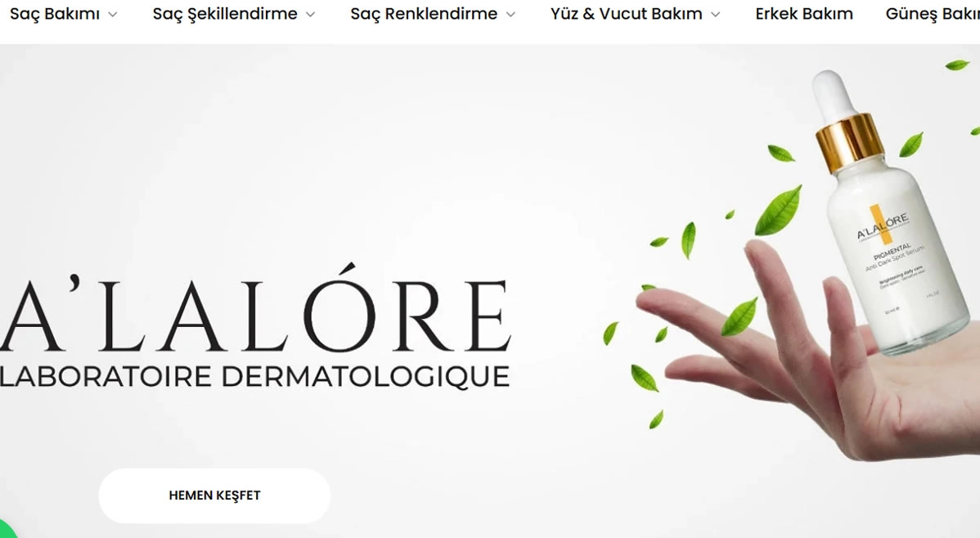Click the gold dropper cap on bottle
Screen dimensions: 980x538
point(850,143)
